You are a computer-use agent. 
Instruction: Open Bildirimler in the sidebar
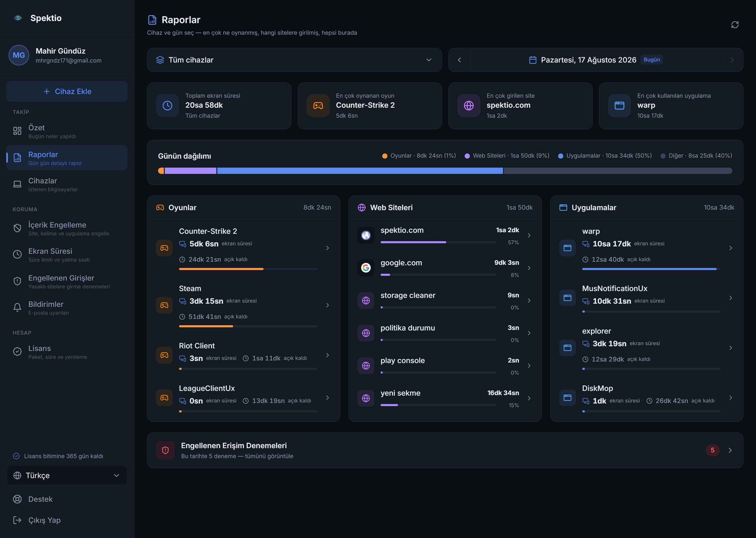pos(67,307)
